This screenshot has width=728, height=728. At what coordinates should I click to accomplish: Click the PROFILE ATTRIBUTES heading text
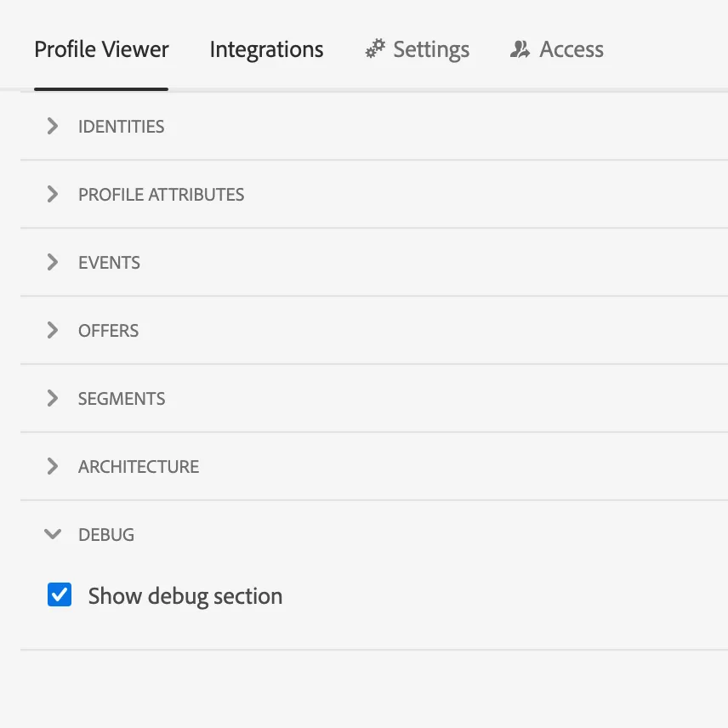(161, 195)
